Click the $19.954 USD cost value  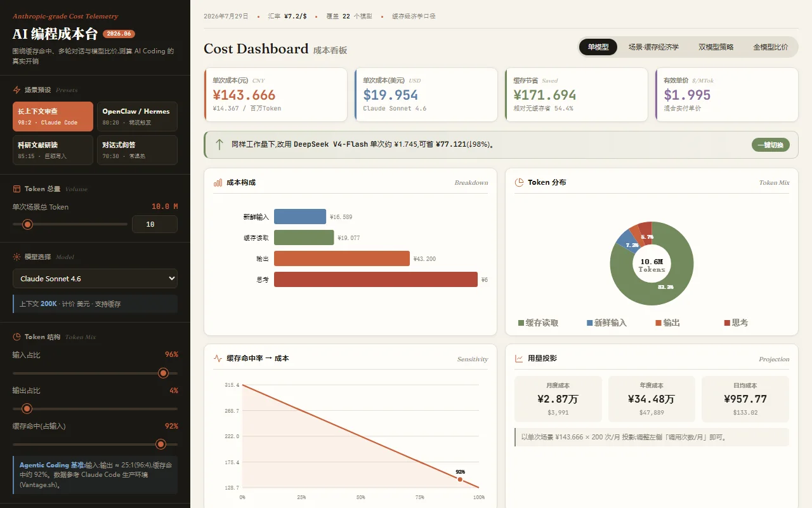pos(391,95)
